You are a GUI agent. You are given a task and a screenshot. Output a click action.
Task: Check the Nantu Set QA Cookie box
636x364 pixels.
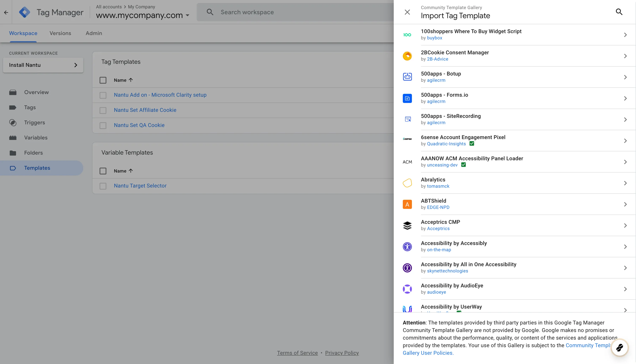(103, 125)
